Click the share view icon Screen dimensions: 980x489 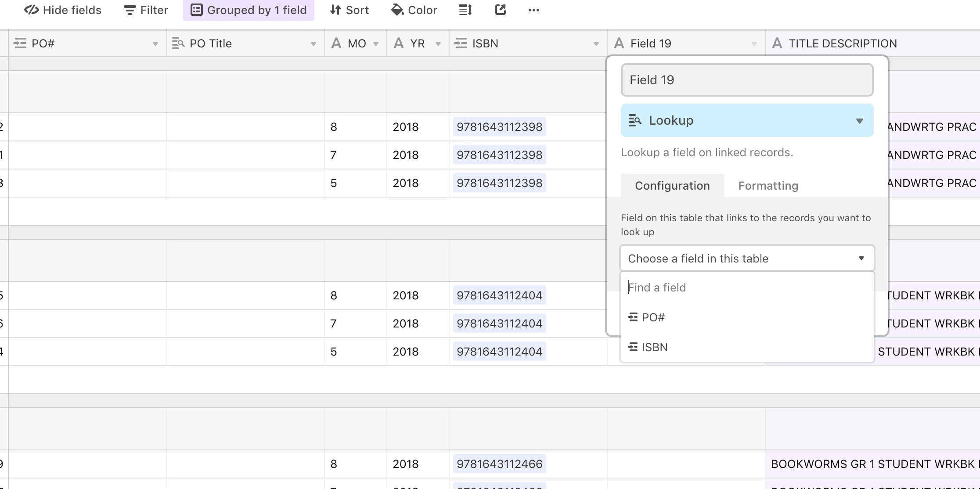point(501,10)
